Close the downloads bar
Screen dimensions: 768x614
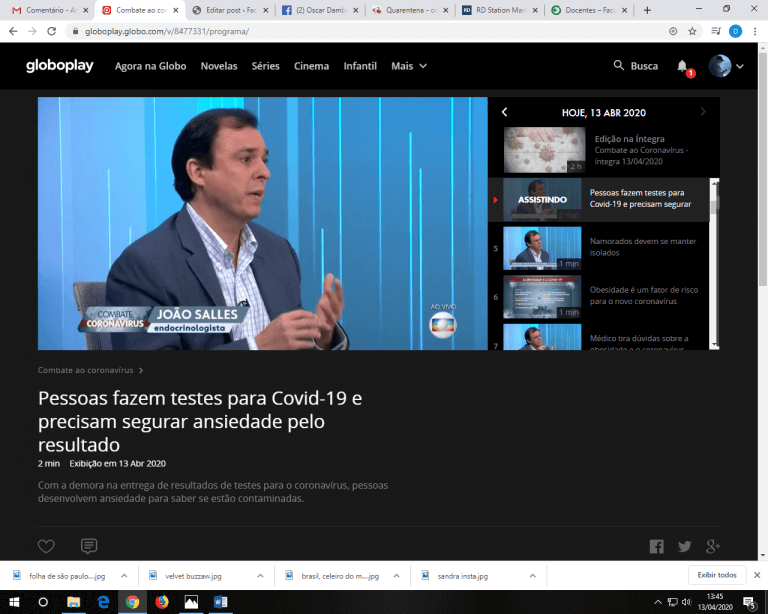pyautogui.click(x=757, y=575)
